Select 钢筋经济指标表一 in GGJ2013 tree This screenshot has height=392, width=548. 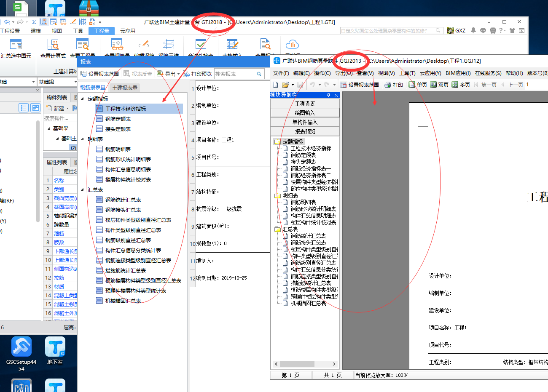click(x=311, y=168)
